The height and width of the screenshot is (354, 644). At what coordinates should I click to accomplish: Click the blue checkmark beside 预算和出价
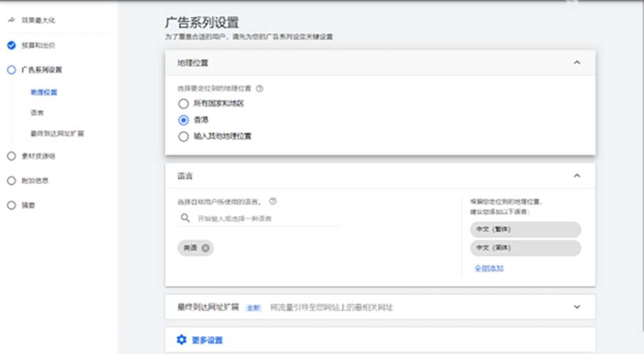point(11,45)
